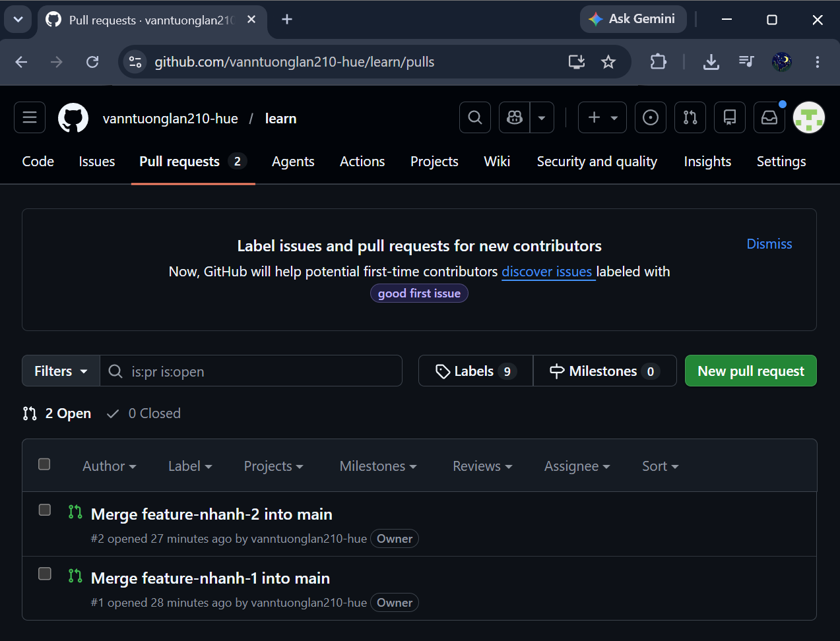The height and width of the screenshot is (641, 840).
Task: Check the box for pull request #1
Action: (x=45, y=574)
